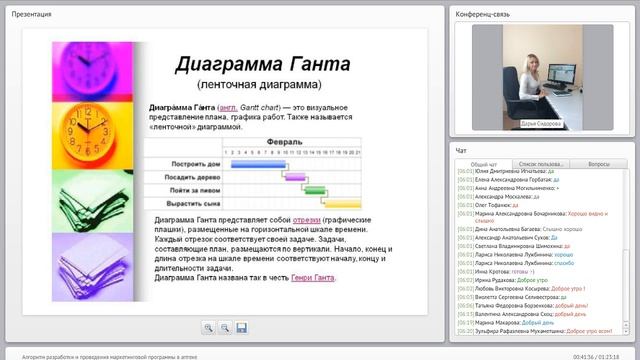Click the Февраль header in the chart
Viewport: 640px width, 360px height.
pyautogui.click(x=284, y=142)
